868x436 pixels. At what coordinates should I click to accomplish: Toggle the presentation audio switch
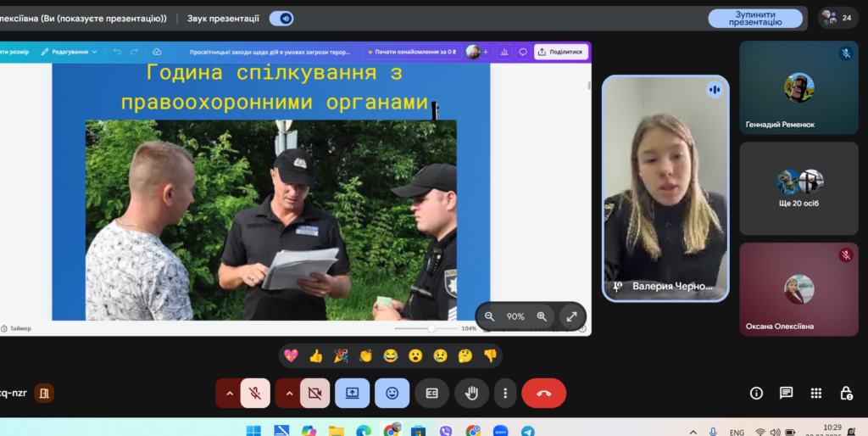coord(281,18)
